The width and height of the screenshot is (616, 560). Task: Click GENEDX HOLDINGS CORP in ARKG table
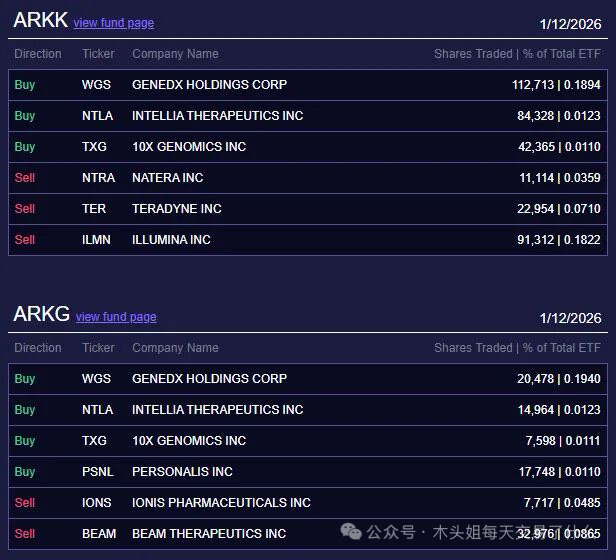tap(209, 378)
